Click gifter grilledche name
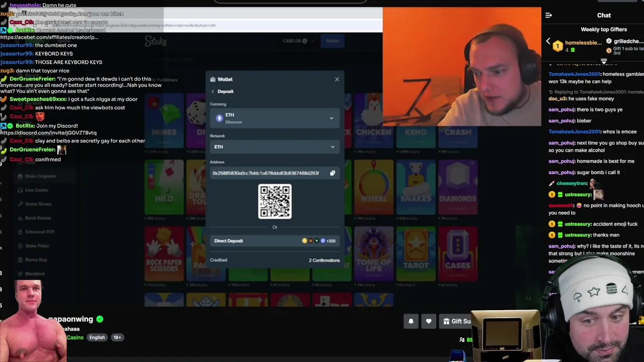 point(628,41)
